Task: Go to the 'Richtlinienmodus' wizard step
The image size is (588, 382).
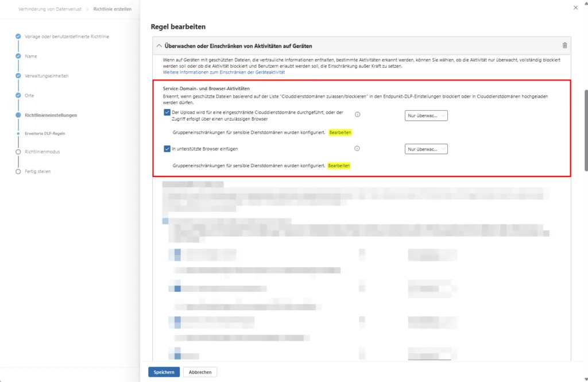Action: [x=42, y=152]
